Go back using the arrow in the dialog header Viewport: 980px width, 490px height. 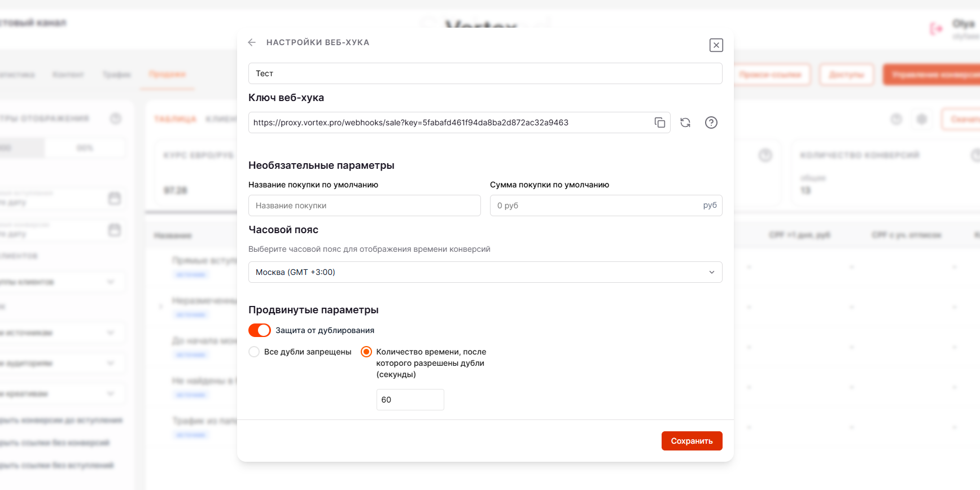pos(251,42)
